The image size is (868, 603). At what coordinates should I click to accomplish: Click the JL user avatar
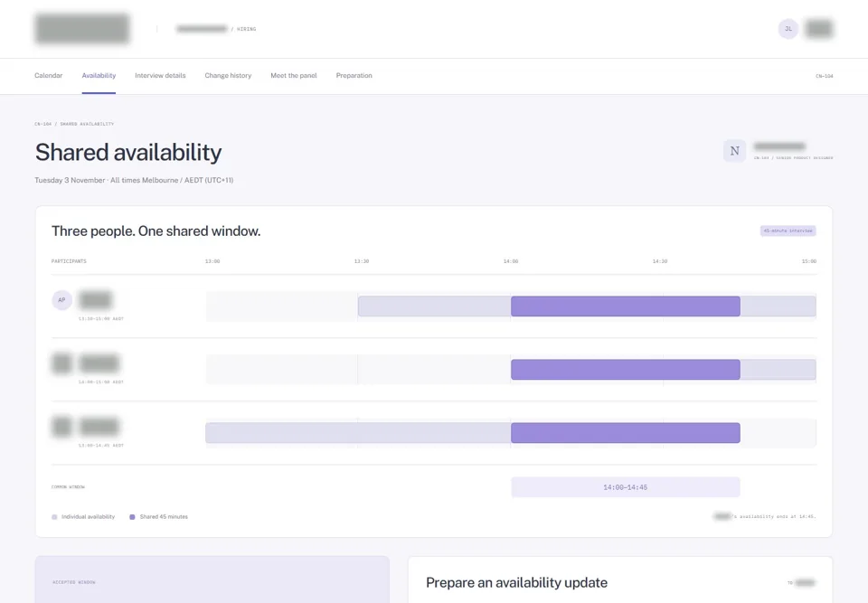(x=788, y=29)
